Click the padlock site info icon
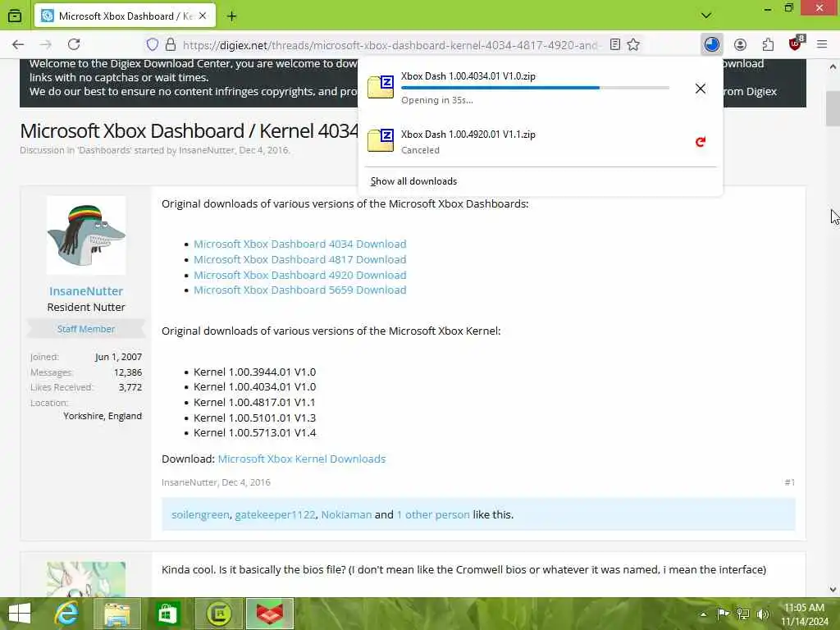The height and width of the screenshot is (630, 840). (171, 45)
